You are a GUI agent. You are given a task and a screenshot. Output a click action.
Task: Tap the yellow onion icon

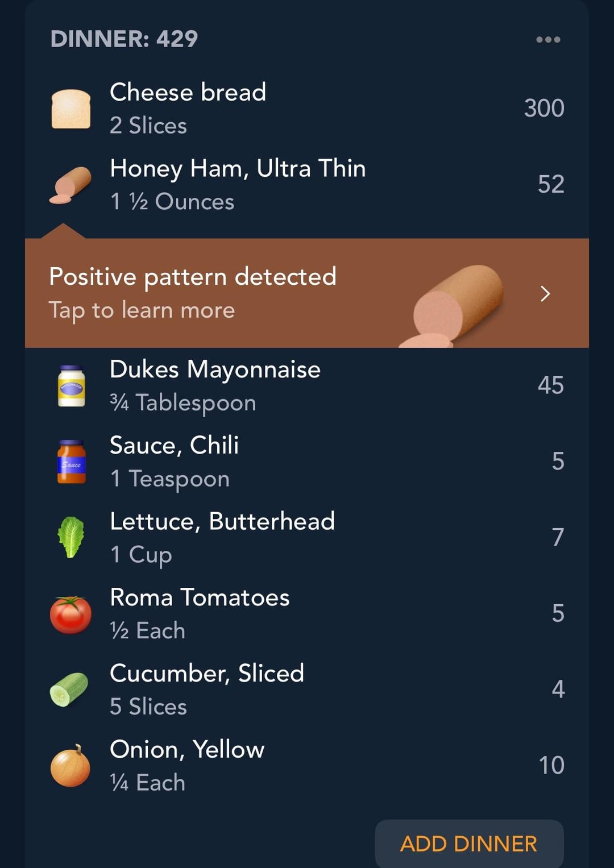point(70,766)
